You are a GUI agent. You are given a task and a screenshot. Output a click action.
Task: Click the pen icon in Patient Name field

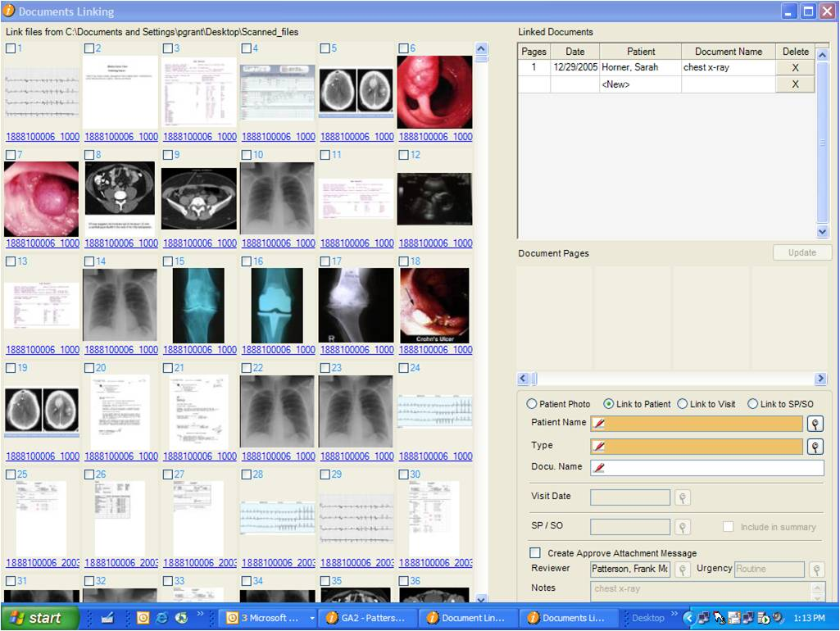tap(599, 424)
